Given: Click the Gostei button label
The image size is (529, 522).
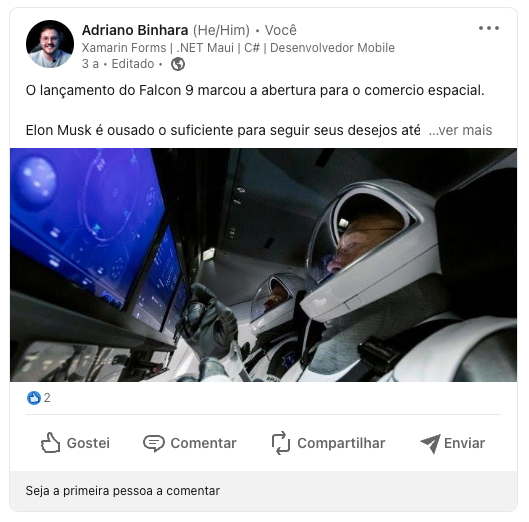Looking at the screenshot, I should point(88,443).
